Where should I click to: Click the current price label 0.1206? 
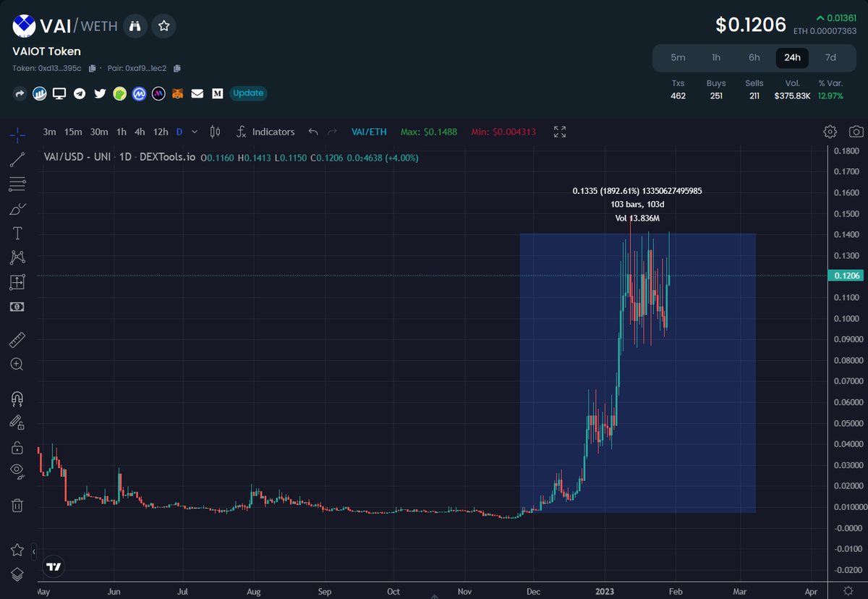[848, 276]
